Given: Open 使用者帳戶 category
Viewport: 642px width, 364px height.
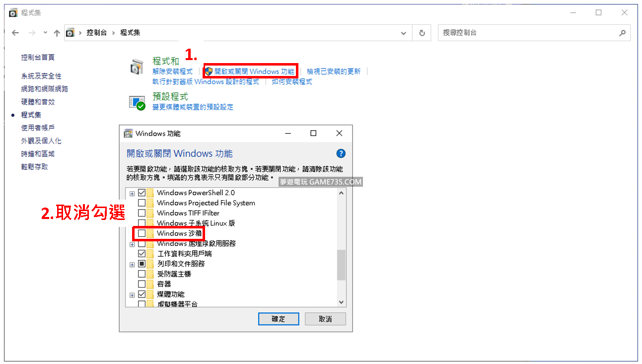Looking at the screenshot, I should tap(38, 128).
